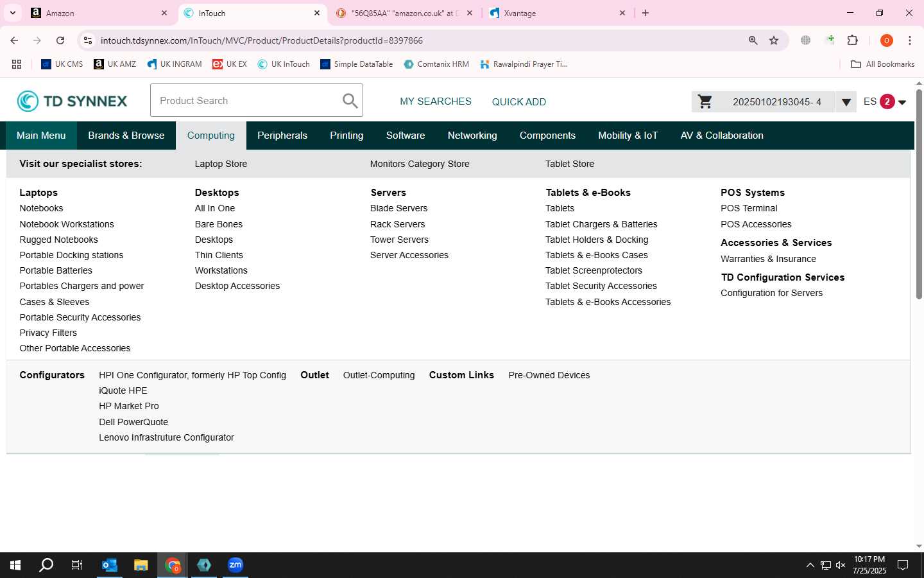Image resolution: width=924 pixels, height=578 pixels.
Task: Open the Peripherals menu
Action: click(x=282, y=136)
